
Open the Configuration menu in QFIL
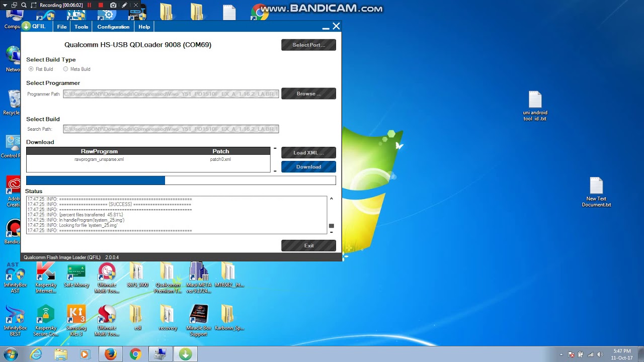coord(113,27)
